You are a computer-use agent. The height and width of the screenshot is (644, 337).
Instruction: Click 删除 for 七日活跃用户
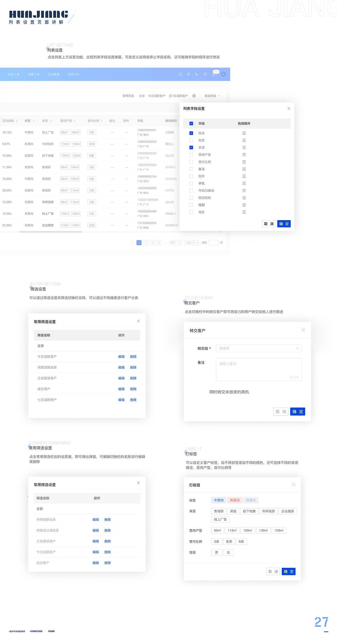click(x=133, y=400)
